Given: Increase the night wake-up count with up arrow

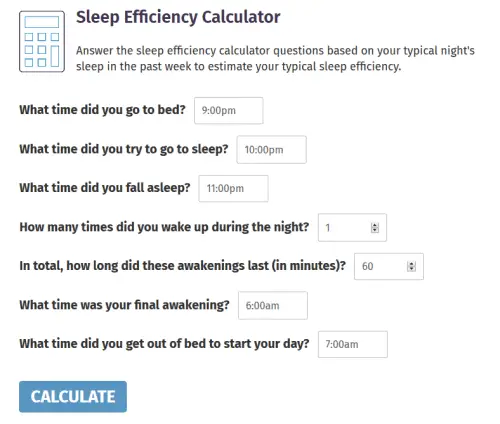Looking at the screenshot, I should tap(375, 225).
